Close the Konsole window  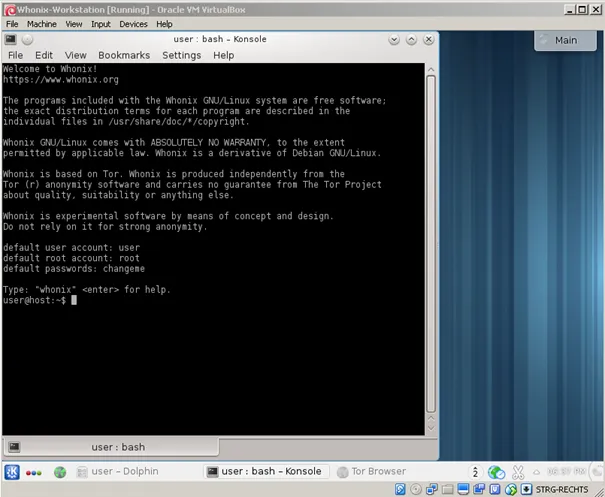429,39
